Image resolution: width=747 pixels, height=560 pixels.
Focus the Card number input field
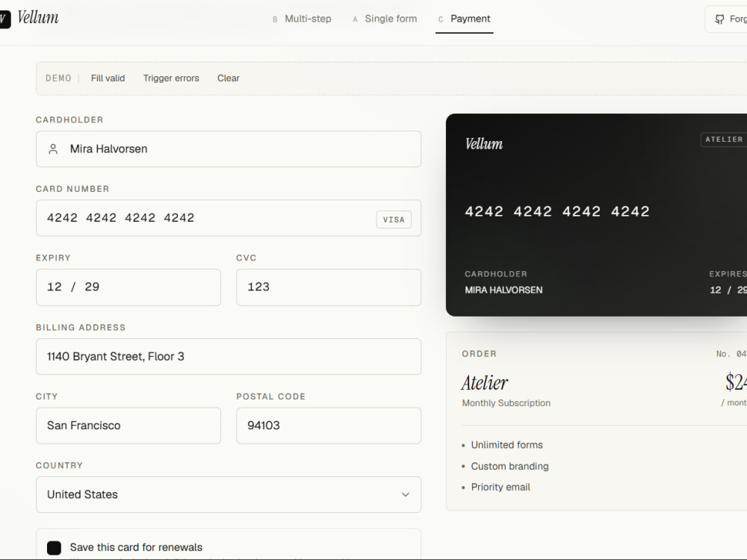pyautogui.click(x=228, y=218)
